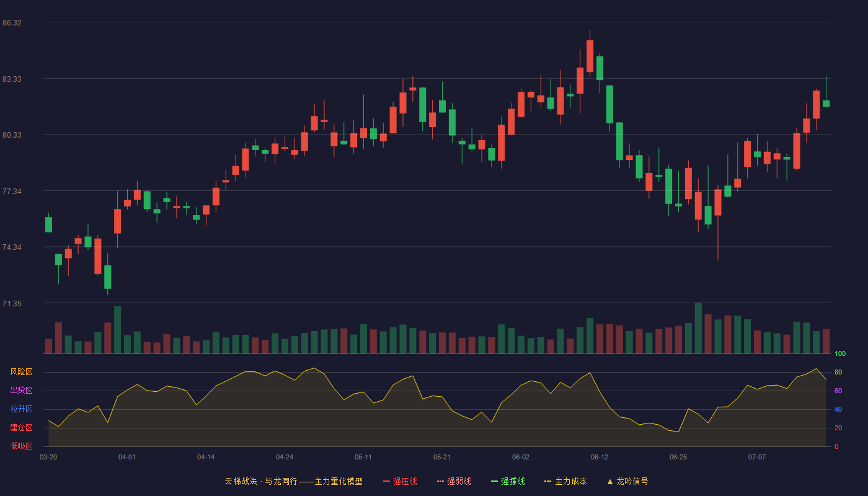
Task: Select the 出货区 zone label
Action: (22, 391)
